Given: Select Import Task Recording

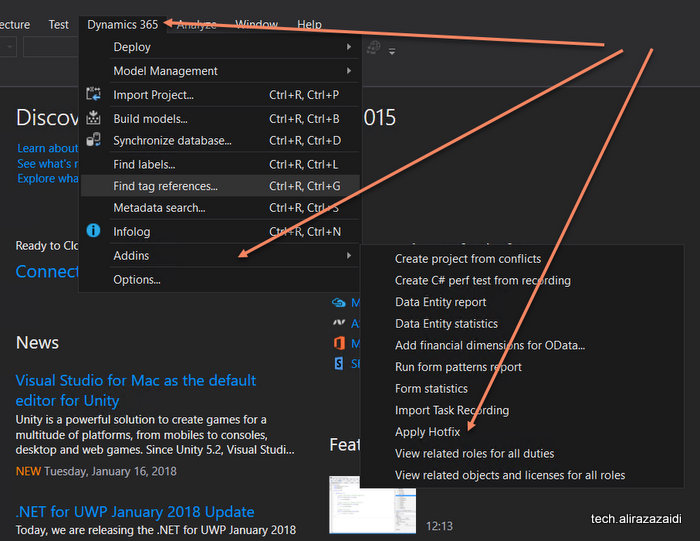Looking at the screenshot, I should coord(522,410).
